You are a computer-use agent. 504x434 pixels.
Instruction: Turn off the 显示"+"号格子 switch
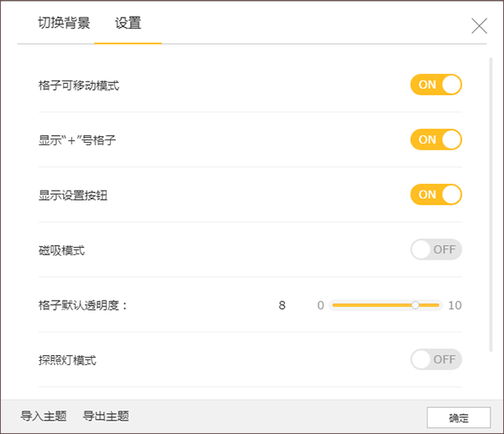tap(436, 139)
